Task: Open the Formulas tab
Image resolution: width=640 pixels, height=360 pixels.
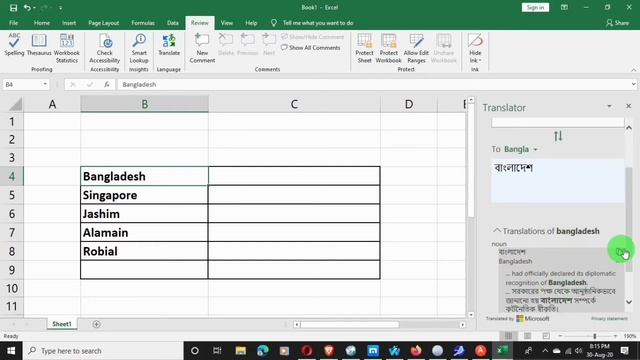Action: pos(143,23)
